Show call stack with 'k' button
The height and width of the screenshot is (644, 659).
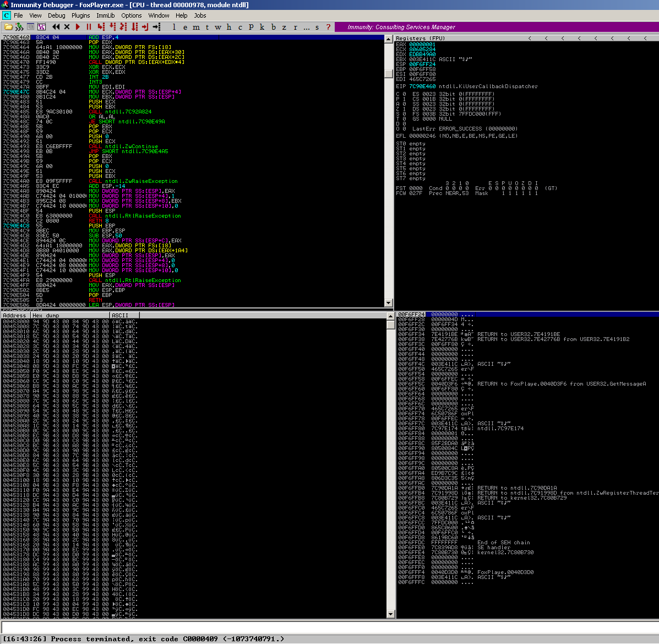[262, 27]
